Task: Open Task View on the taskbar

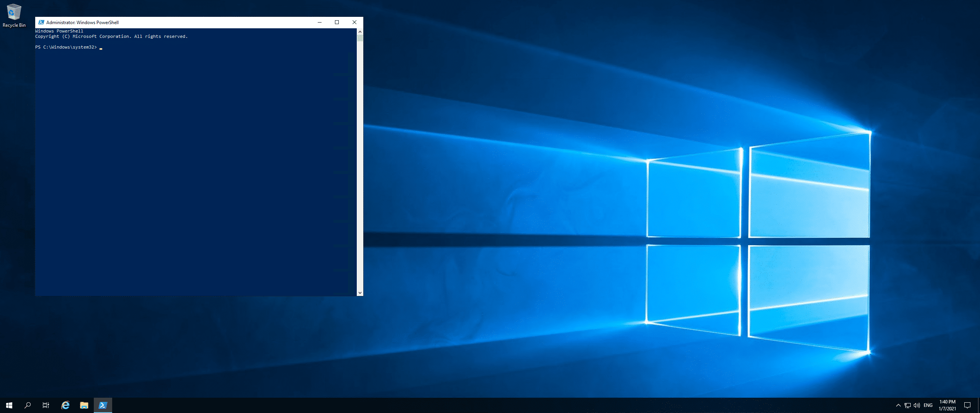Action: (x=46, y=405)
